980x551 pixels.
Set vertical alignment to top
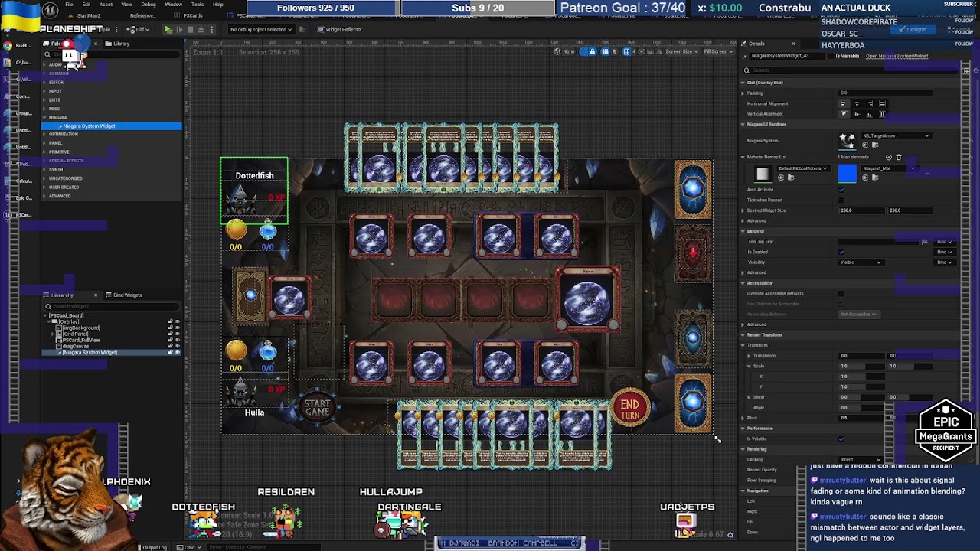coord(844,114)
